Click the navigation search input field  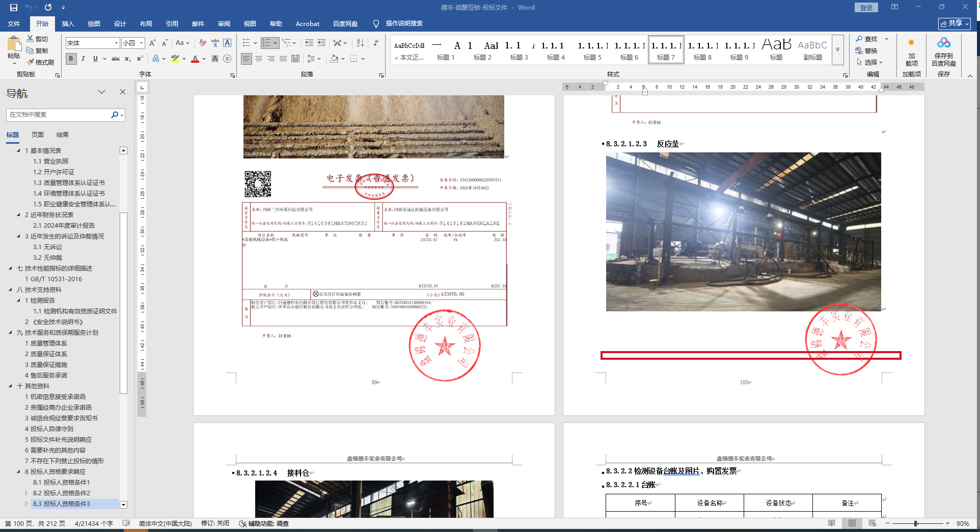59,115
